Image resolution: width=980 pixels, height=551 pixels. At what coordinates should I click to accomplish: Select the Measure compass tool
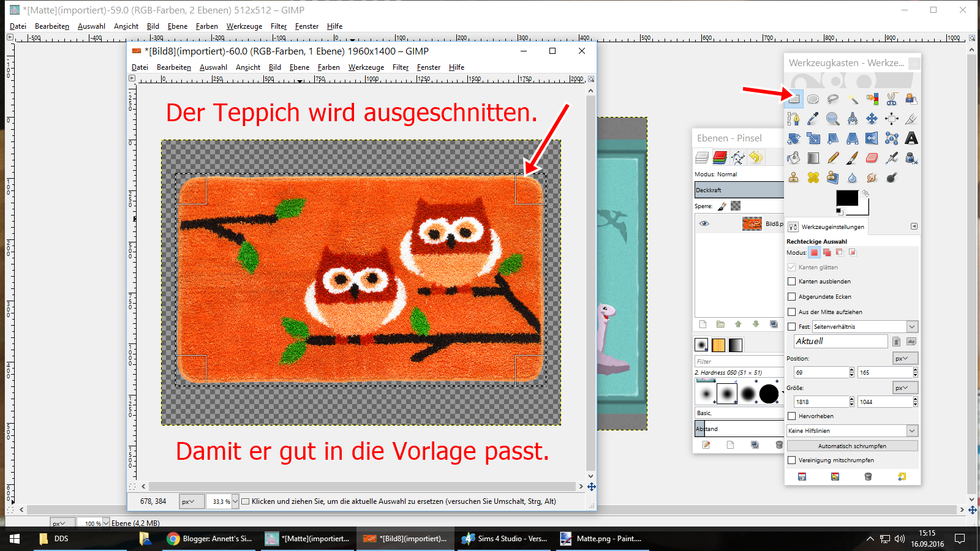coord(853,119)
